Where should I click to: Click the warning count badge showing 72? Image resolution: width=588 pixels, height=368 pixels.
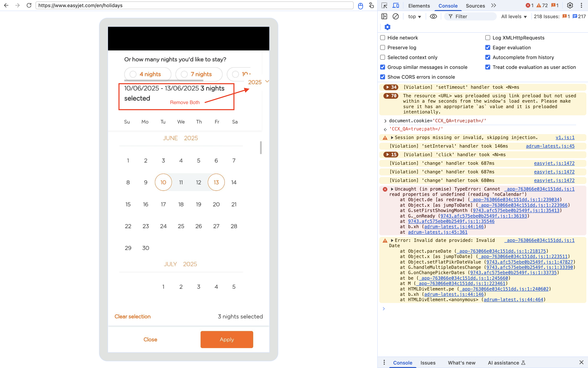pyautogui.click(x=542, y=5)
